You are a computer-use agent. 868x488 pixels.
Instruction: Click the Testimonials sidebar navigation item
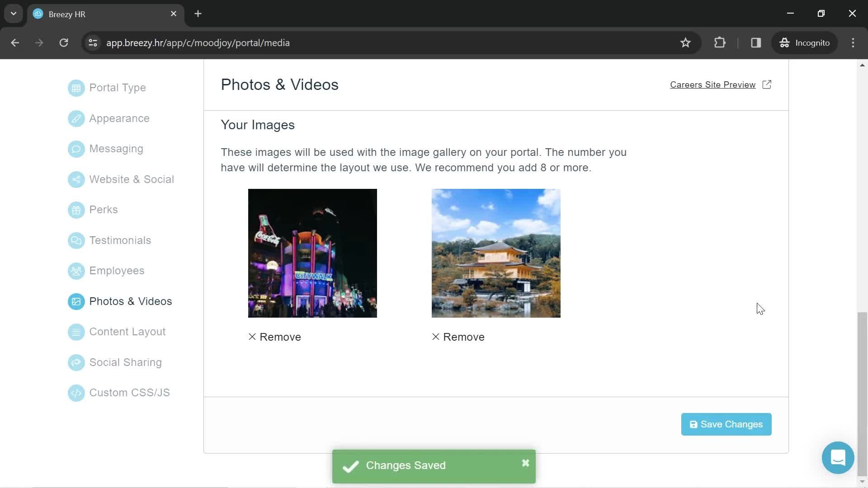[120, 240]
